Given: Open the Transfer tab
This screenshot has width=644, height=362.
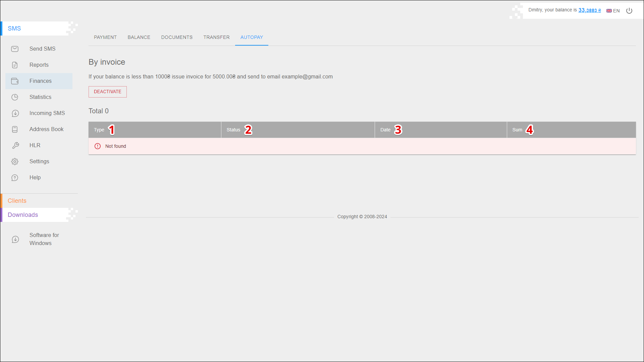Looking at the screenshot, I should (x=216, y=37).
